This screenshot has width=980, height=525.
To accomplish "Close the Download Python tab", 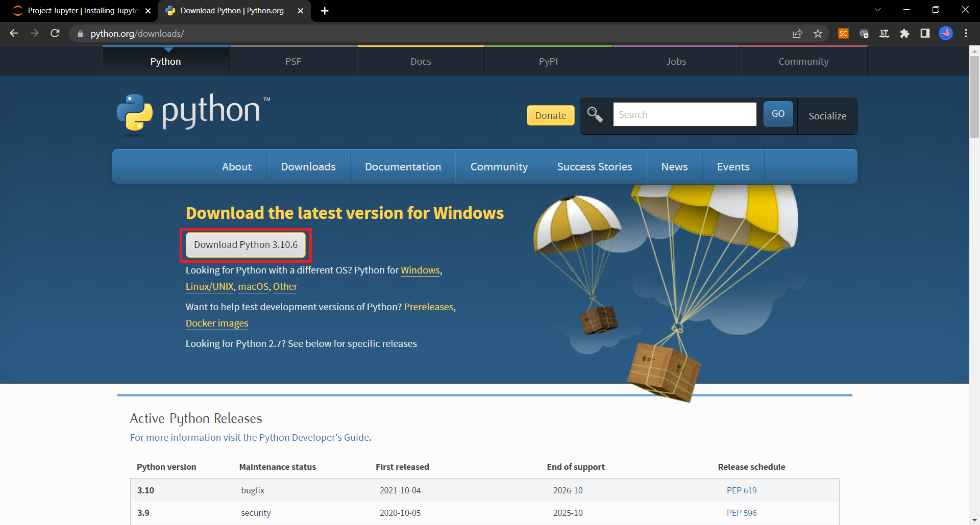I will pos(300,11).
